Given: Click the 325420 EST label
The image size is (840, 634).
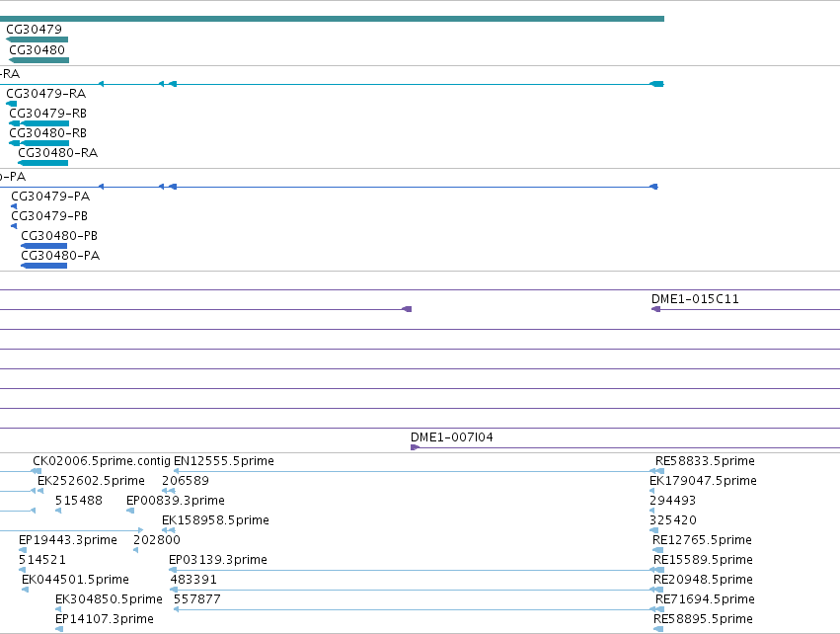Looking at the screenshot, I should point(673,520).
